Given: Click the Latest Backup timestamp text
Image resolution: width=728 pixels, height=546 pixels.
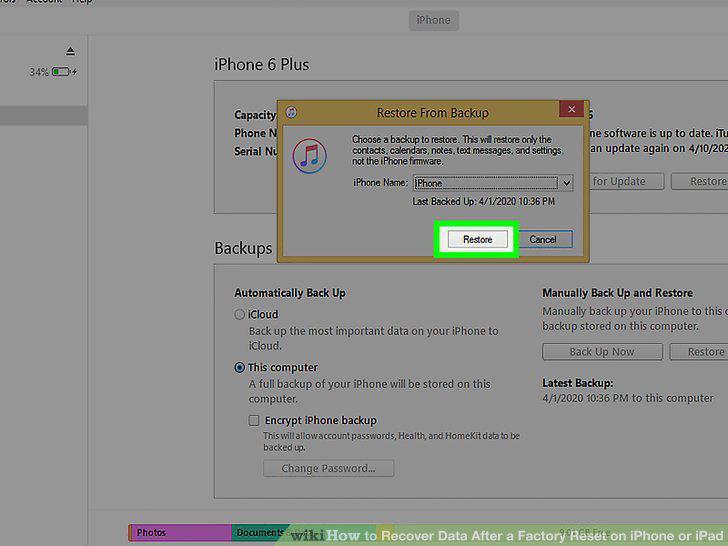Looking at the screenshot, I should tap(628, 398).
